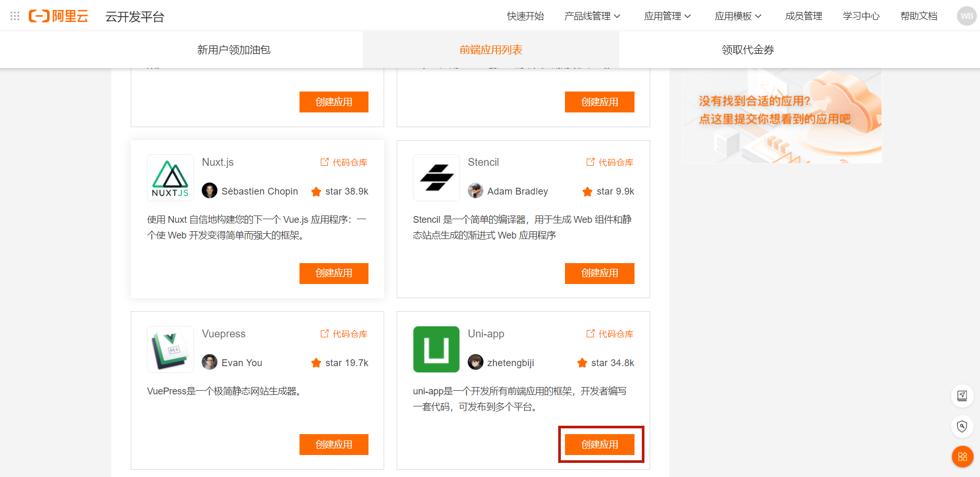Image resolution: width=980 pixels, height=477 pixels.
Task: Open Uni-app code repository link
Action: 610,334
